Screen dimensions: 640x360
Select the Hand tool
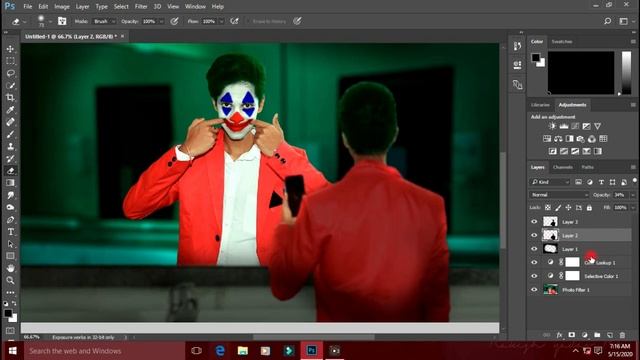(x=11, y=268)
